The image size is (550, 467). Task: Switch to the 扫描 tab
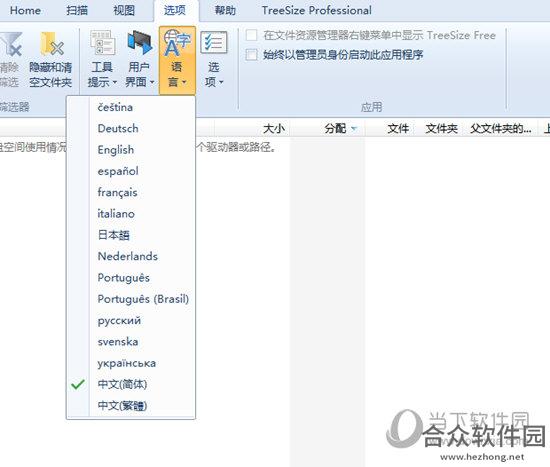point(77,11)
